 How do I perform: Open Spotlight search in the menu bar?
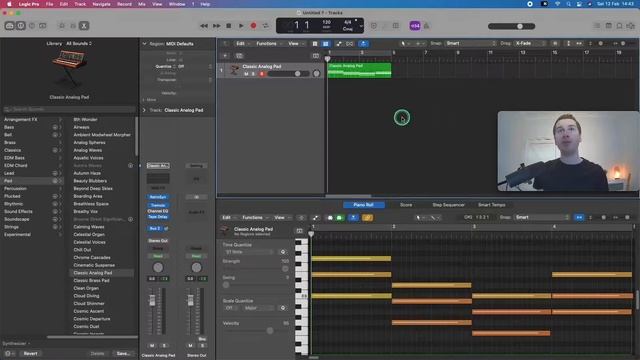pyautogui.click(x=569, y=4)
